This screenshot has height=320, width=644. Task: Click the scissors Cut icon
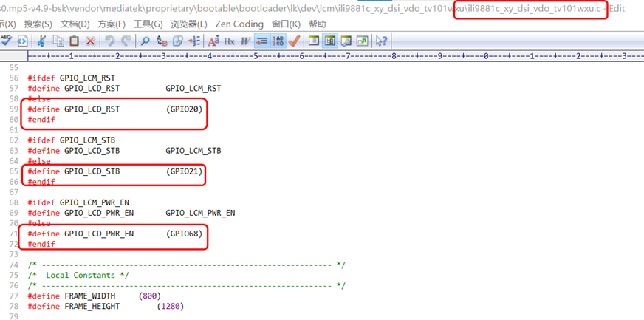pos(41,41)
